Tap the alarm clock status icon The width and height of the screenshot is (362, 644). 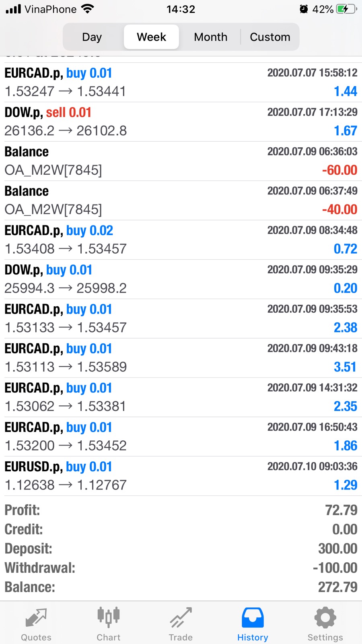point(304,9)
